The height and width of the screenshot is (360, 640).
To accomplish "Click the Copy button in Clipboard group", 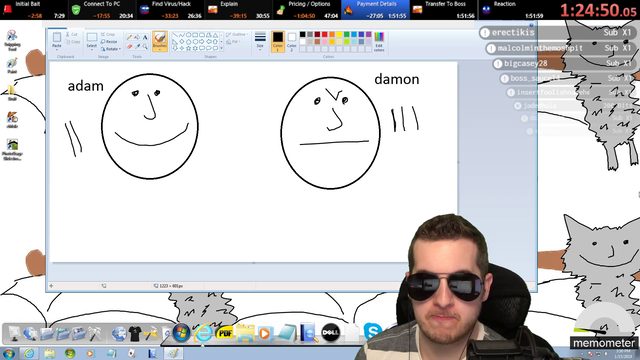I will point(73,42).
